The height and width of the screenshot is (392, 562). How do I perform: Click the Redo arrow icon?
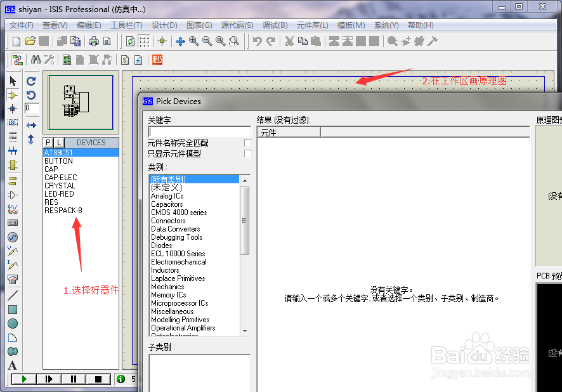point(271,41)
